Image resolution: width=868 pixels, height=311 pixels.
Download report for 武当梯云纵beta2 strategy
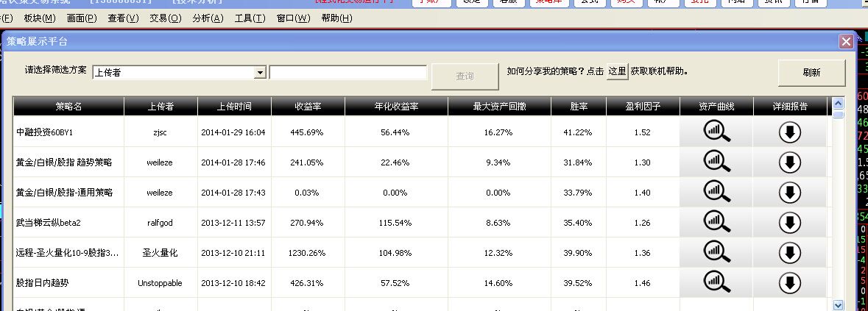point(789,222)
